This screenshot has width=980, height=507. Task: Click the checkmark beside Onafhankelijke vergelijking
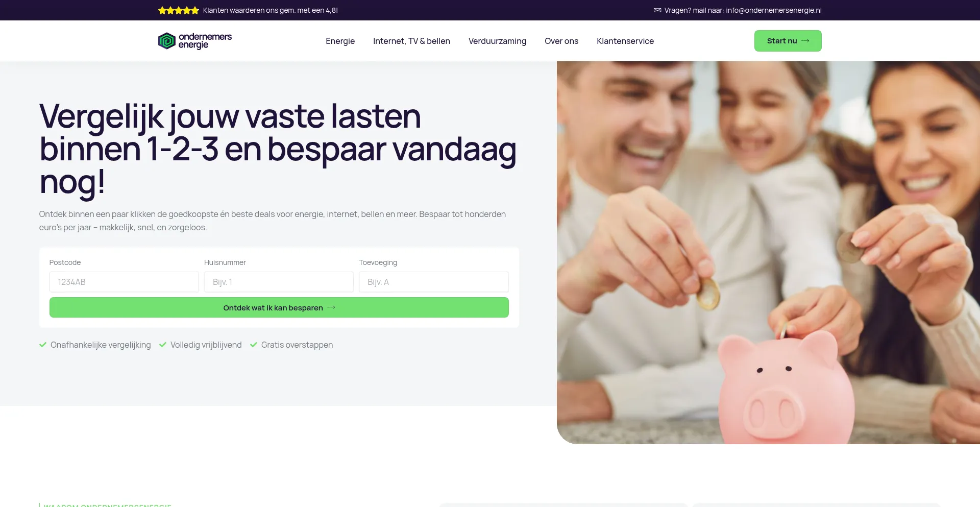pos(43,345)
